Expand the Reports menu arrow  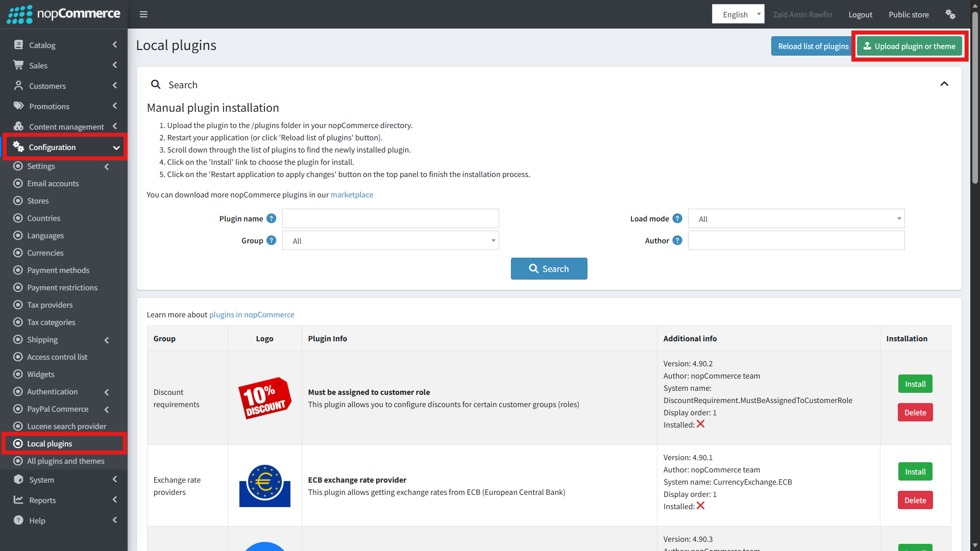pos(115,500)
